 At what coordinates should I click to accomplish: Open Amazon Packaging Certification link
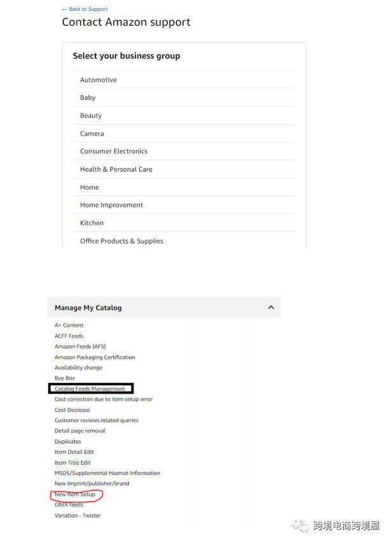(x=95, y=357)
